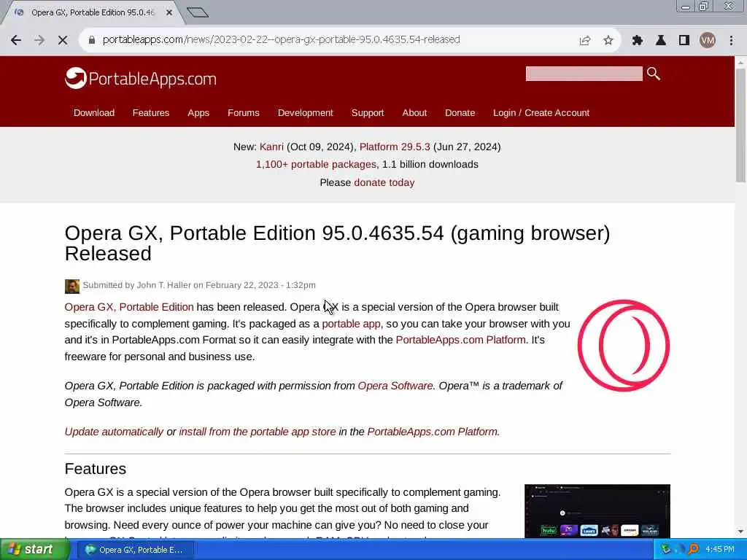This screenshot has height=560, width=747.
Task: Click the site search magnifier icon
Action: pyautogui.click(x=654, y=74)
